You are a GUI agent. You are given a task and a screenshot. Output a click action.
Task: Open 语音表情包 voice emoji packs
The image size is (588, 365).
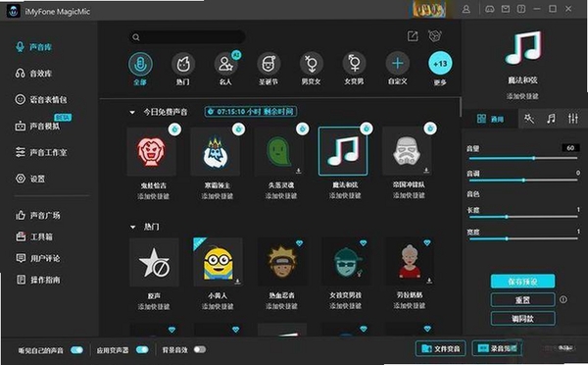(x=41, y=99)
